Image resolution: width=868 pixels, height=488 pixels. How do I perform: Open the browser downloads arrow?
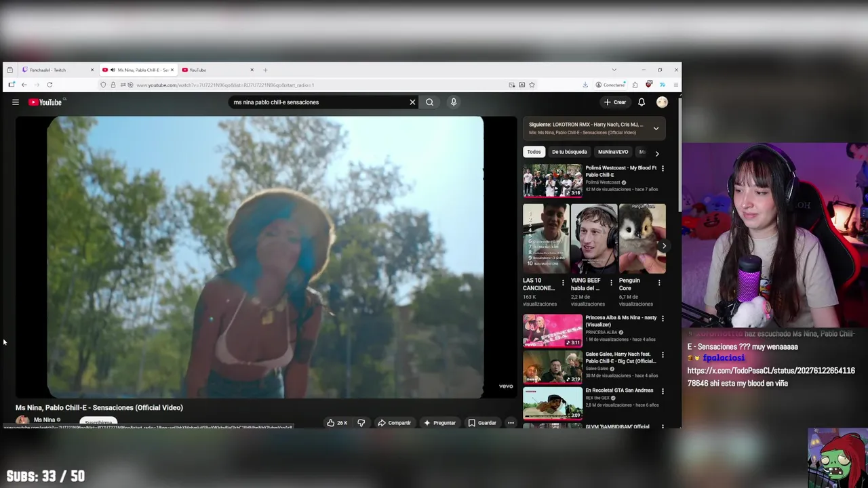(585, 85)
